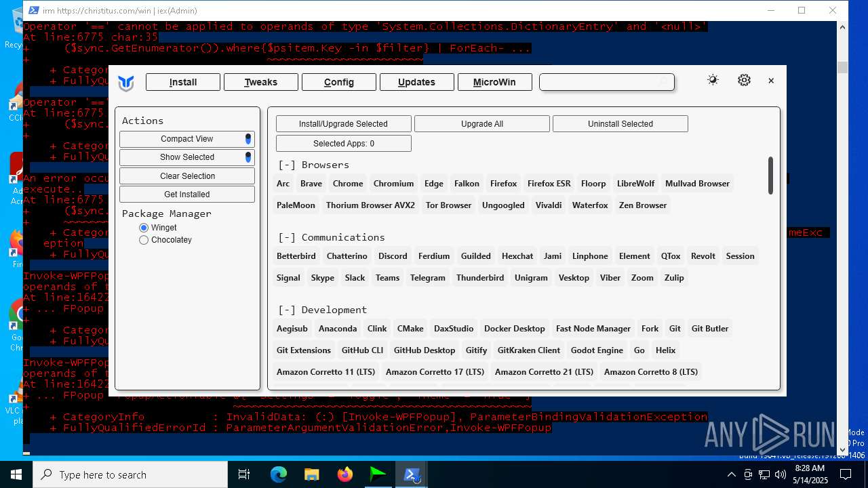Image resolution: width=868 pixels, height=488 pixels.
Task: Click the Selected Apps: 0 button
Action: (x=343, y=144)
